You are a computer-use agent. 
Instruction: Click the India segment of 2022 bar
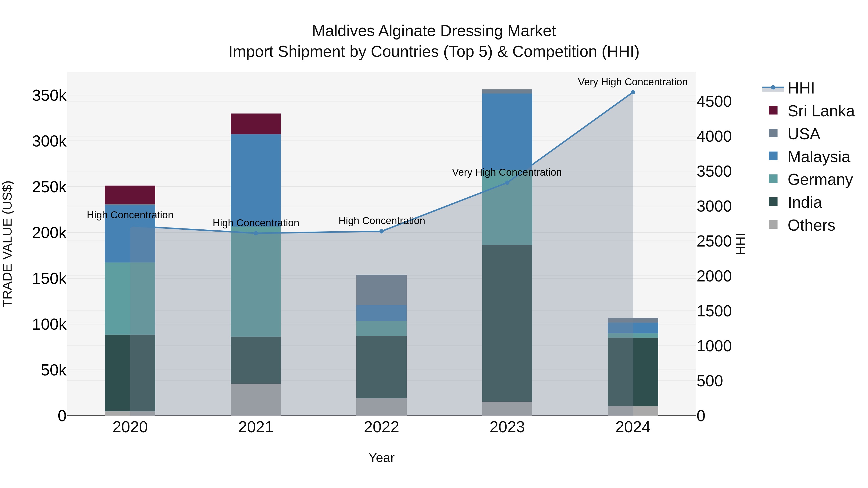381,367
